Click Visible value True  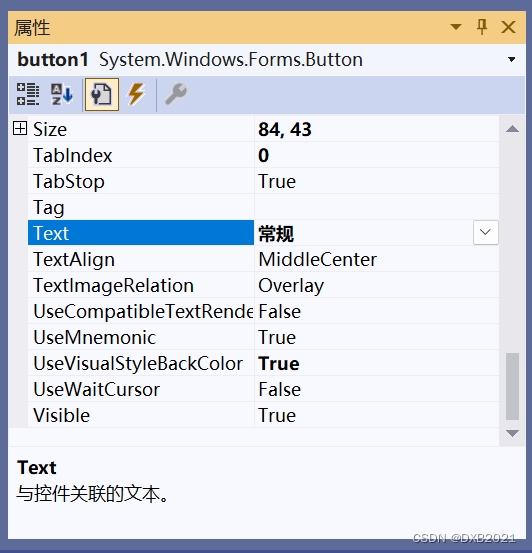click(x=277, y=415)
